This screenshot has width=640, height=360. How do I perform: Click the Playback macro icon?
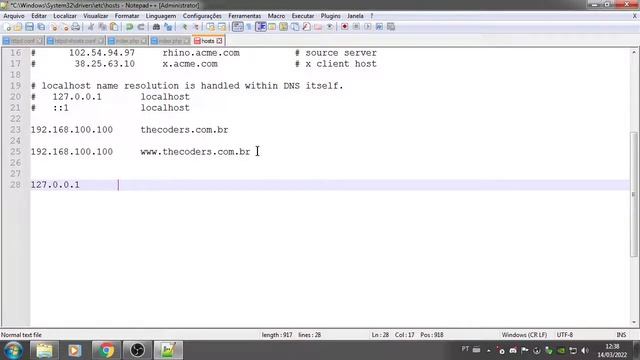[x=368, y=27]
